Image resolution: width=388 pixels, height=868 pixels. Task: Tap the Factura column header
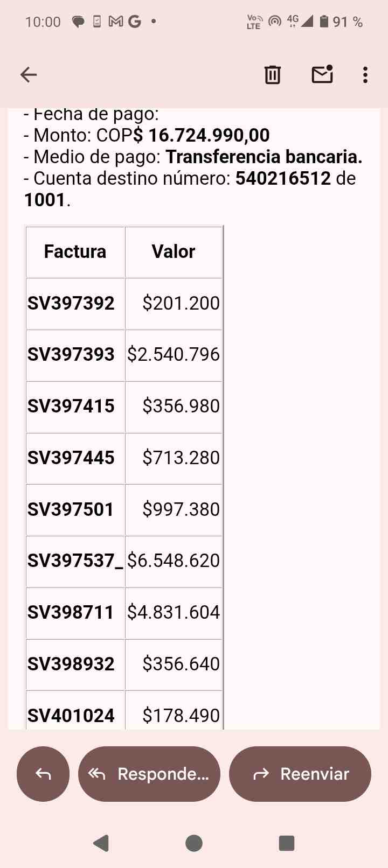tap(75, 252)
